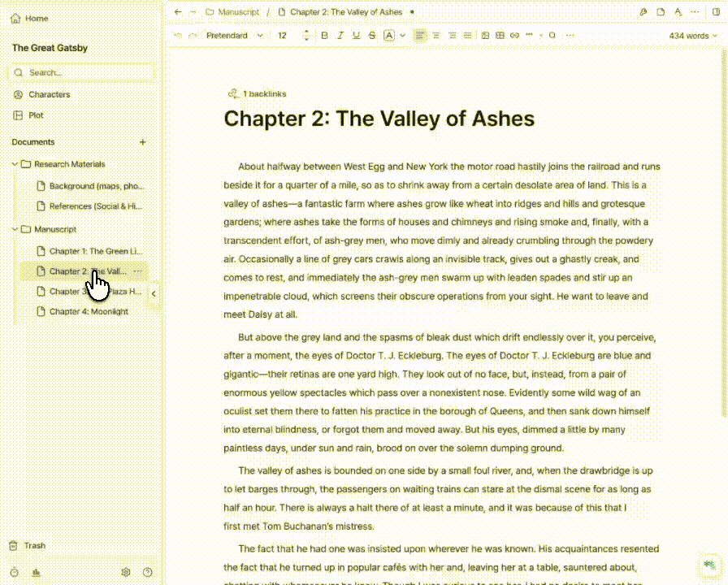Click the font size field showing 12

282,35
